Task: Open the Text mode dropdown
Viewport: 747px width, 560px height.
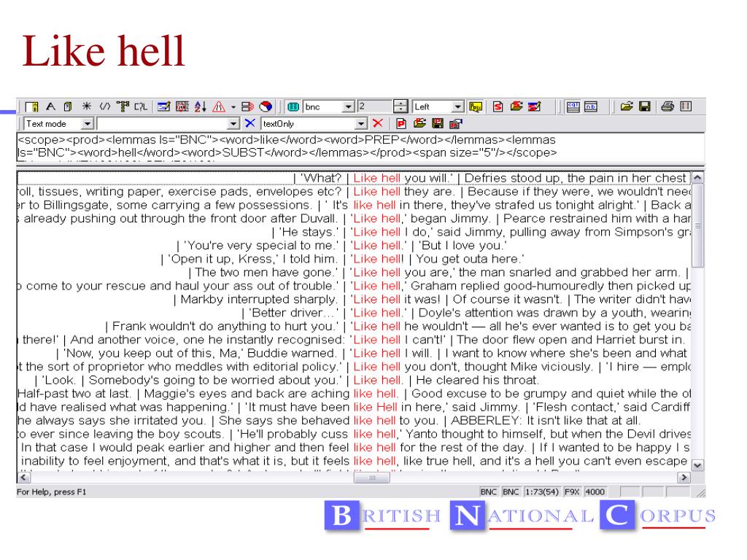Action: [x=88, y=124]
